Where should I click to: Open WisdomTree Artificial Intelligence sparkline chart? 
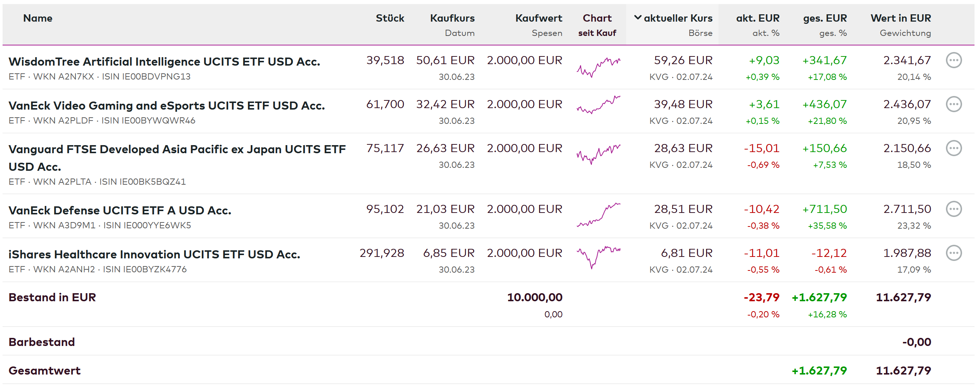[598, 67]
